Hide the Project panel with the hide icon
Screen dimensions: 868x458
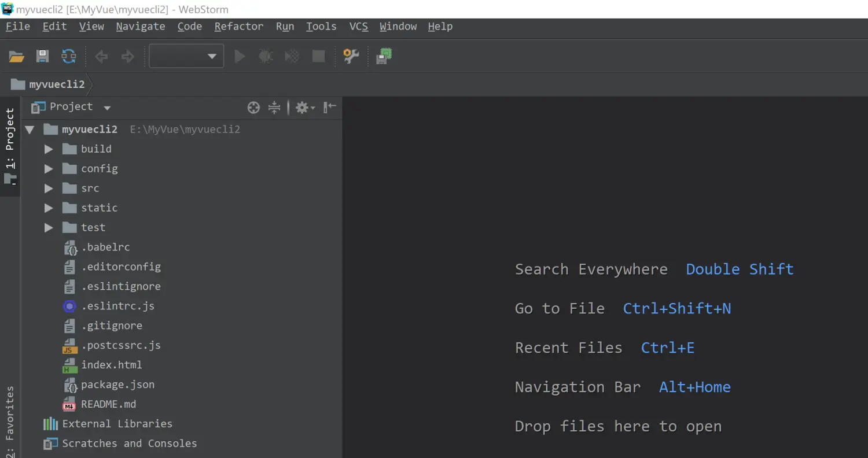pos(330,107)
